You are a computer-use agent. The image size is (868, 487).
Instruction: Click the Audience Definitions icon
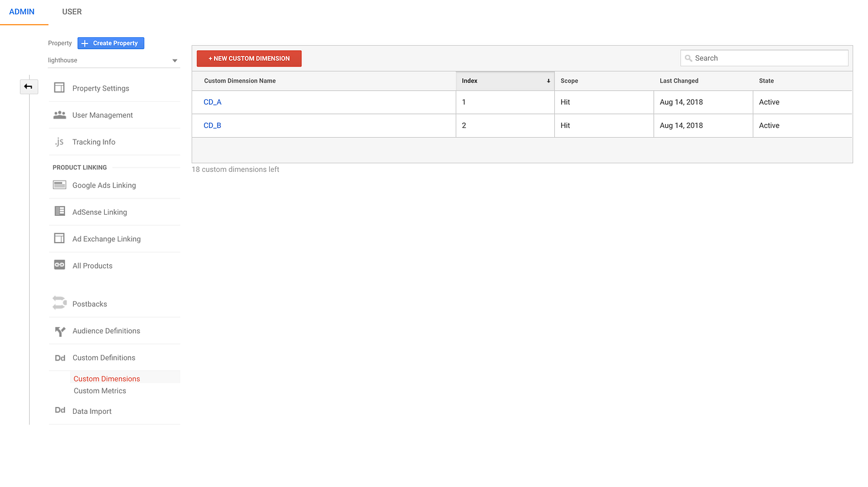pos(59,330)
